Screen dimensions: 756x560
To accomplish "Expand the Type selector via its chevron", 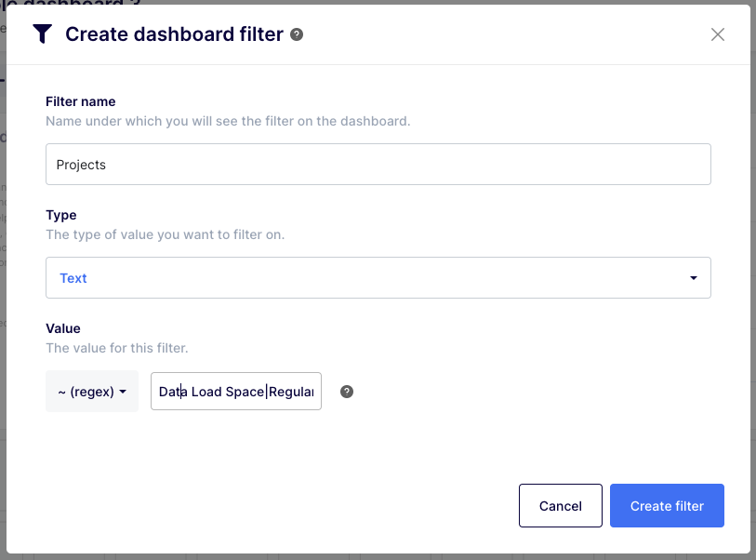I will pos(693,277).
